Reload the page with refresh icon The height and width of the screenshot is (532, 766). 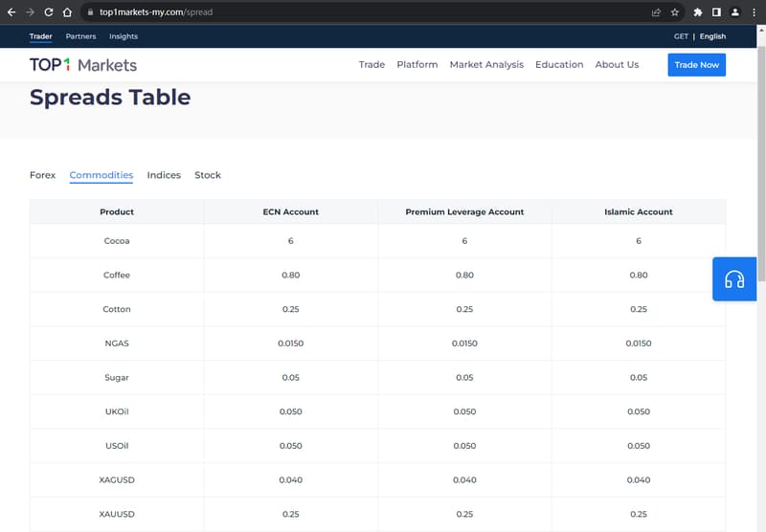pyautogui.click(x=49, y=12)
